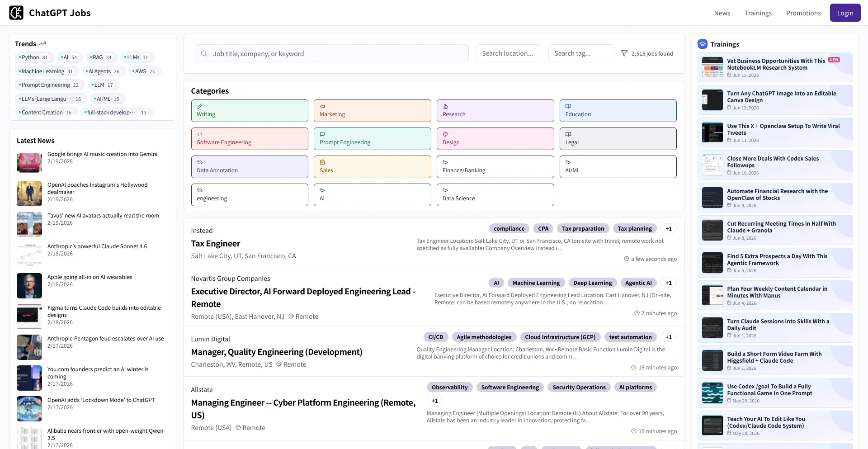The width and height of the screenshot is (868, 449).
Task: Select the Prompt Engineering trend tag
Action: pyautogui.click(x=49, y=85)
